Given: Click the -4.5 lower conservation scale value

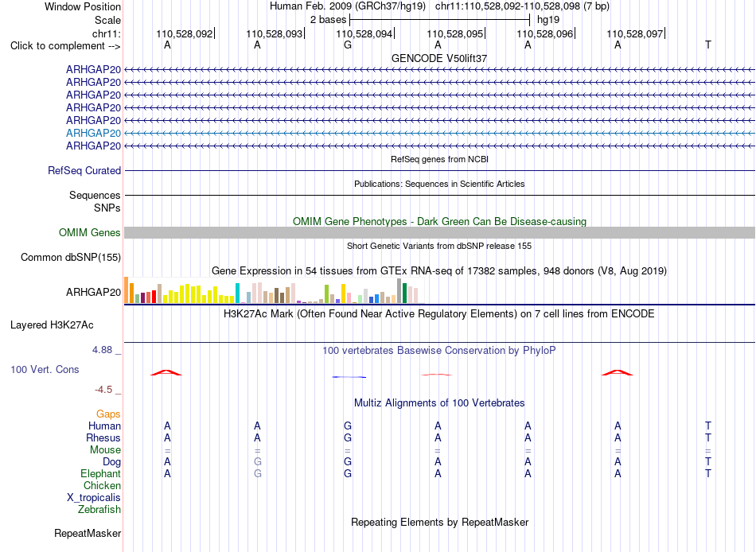Looking at the screenshot, I should tap(103, 390).
